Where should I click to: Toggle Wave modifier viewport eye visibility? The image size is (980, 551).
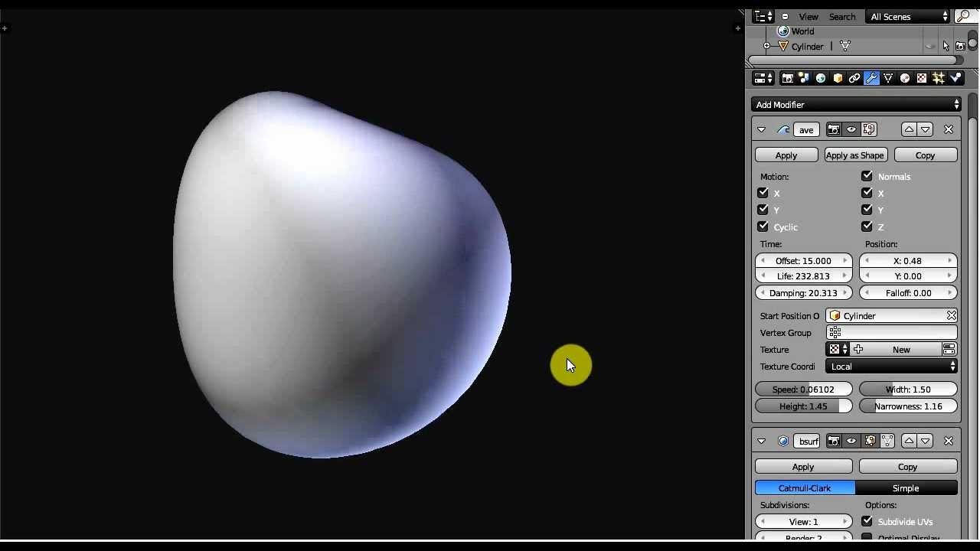[851, 129]
